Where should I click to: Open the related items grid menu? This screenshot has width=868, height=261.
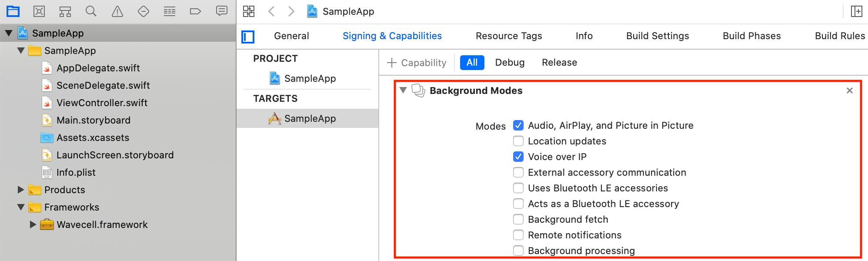[x=249, y=11]
